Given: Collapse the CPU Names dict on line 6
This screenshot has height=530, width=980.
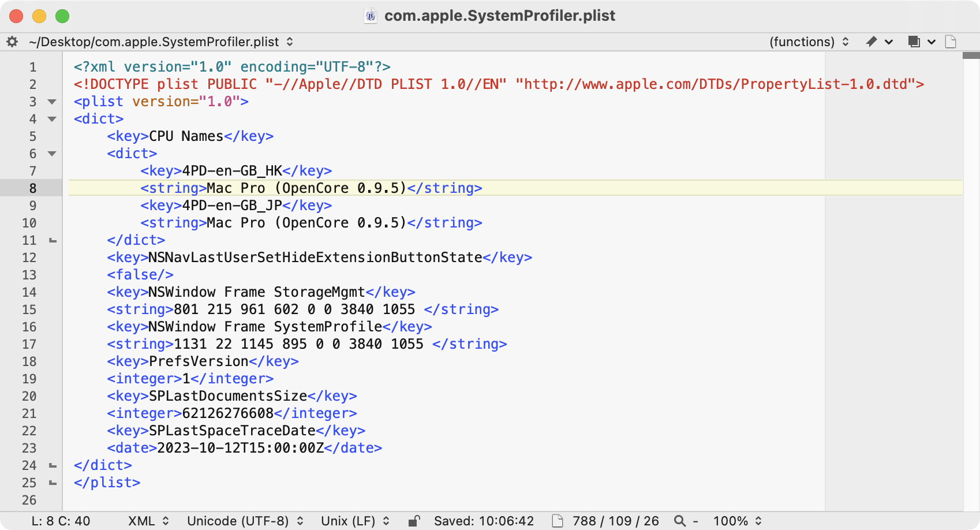Looking at the screenshot, I should coord(52,154).
